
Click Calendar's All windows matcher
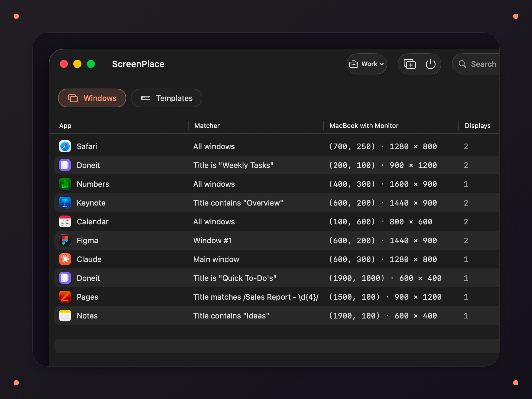pos(214,222)
